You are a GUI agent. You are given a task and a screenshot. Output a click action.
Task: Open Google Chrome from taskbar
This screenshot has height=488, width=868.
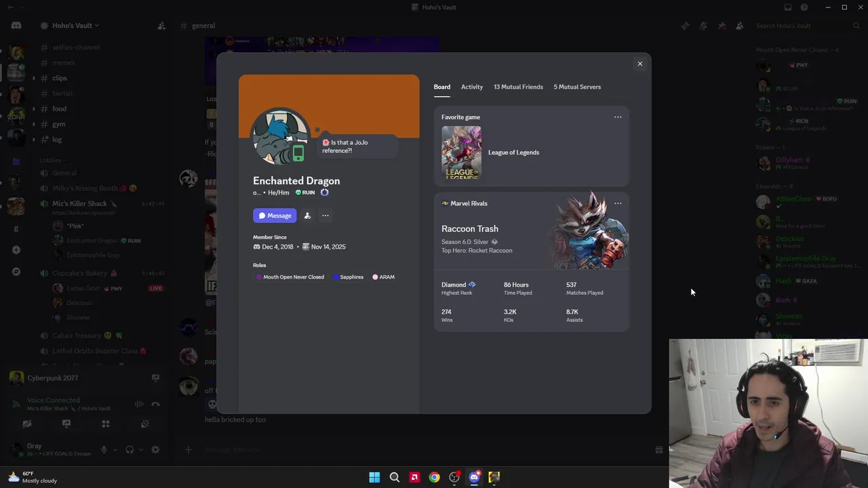tap(434, 477)
